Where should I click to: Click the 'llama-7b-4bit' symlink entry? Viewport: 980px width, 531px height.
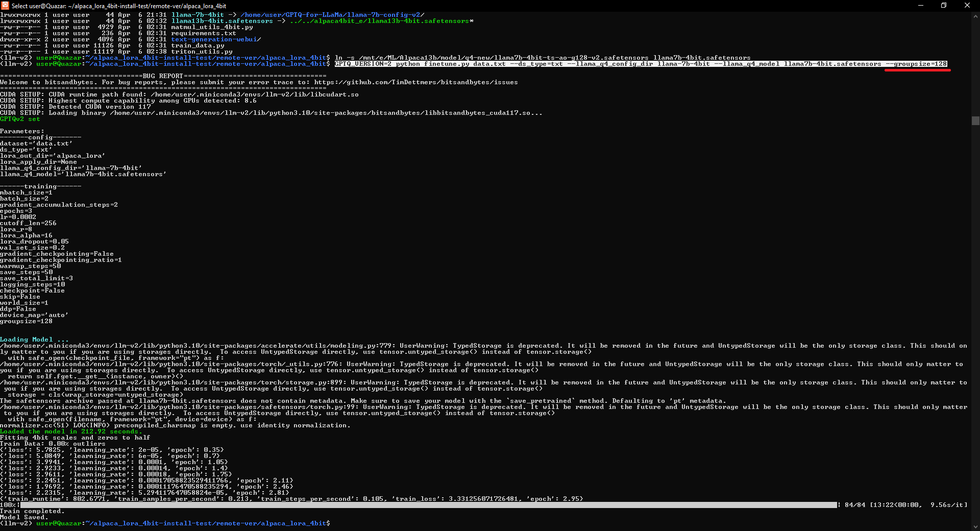(x=198, y=15)
